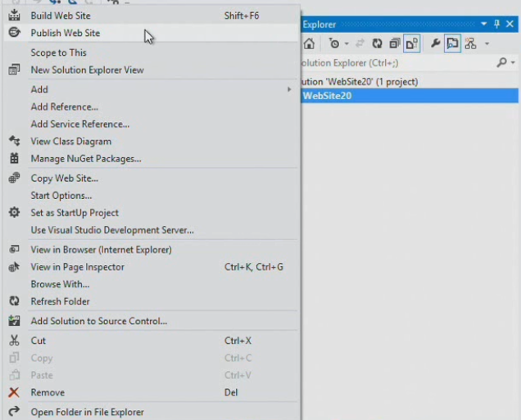Open Properties via the wrench icon

(435, 43)
